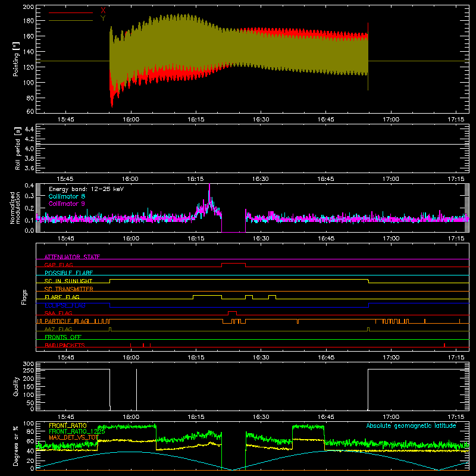Click the Roll period axis title
Image resolution: width=476 pixels, height=476 pixels.
pos(17,148)
